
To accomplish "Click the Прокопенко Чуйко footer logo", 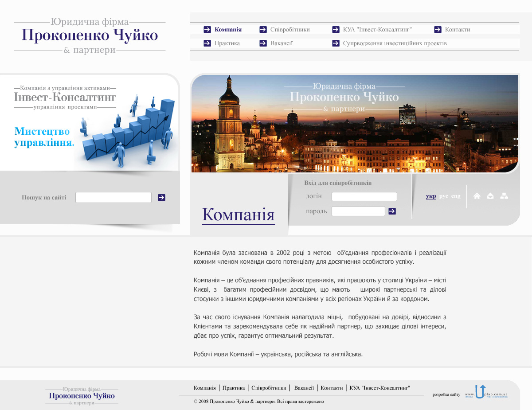I will [82, 395].
